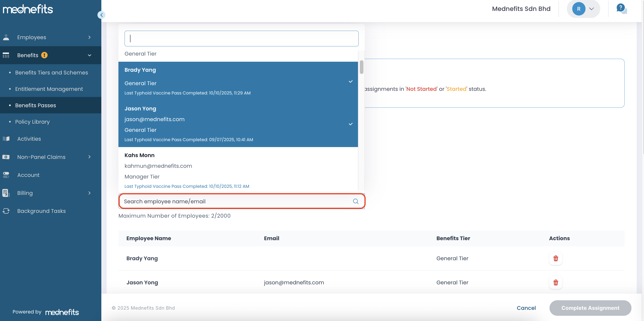Delete Brady Yang with the trash icon
The height and width of the screenshot is (321, 644).
point(555,258)
